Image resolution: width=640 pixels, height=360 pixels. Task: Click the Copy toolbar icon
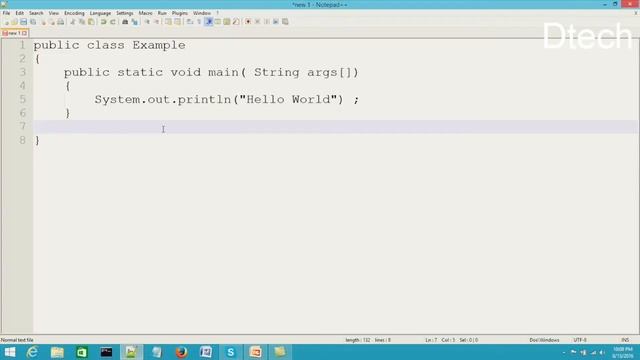click(82, 22)
